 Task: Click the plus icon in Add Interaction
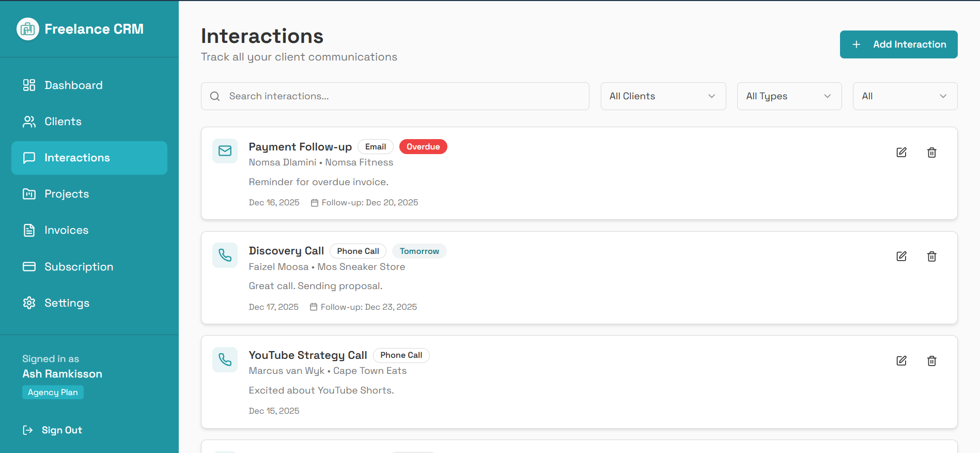[x=857, y=44]
